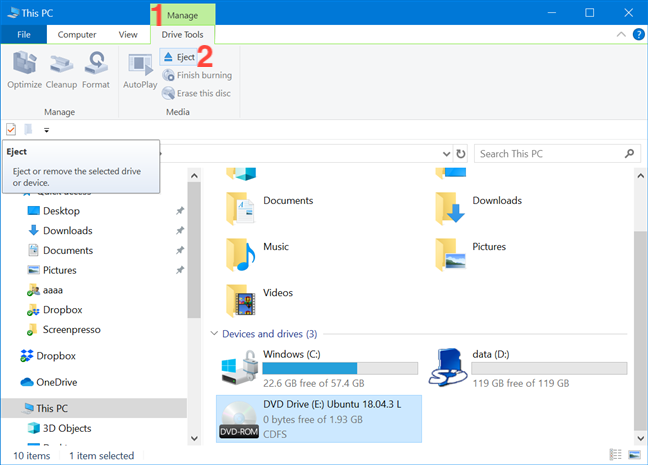Select the Music folder icon

241,255
